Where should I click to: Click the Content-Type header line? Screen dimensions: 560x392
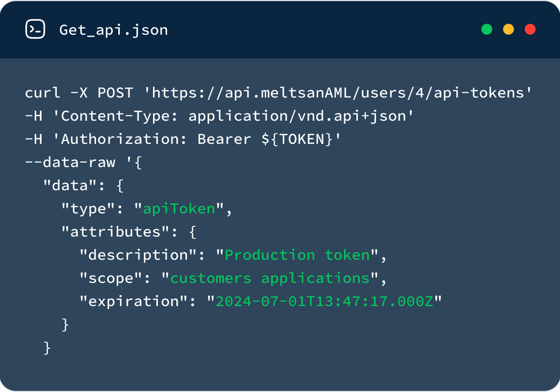click(219, 116)
